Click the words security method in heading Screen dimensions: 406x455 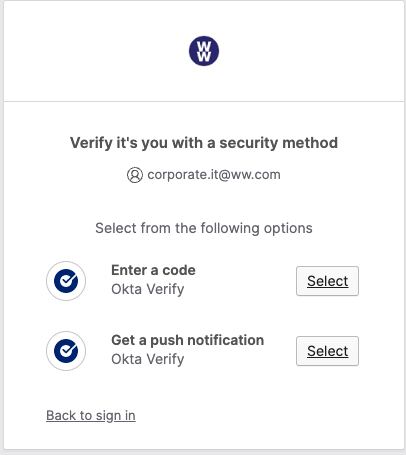[279, 143]
